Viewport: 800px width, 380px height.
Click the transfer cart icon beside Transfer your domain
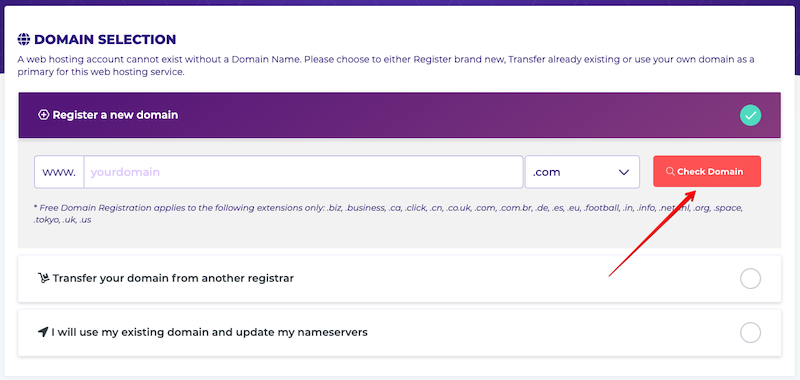point(43,278)
